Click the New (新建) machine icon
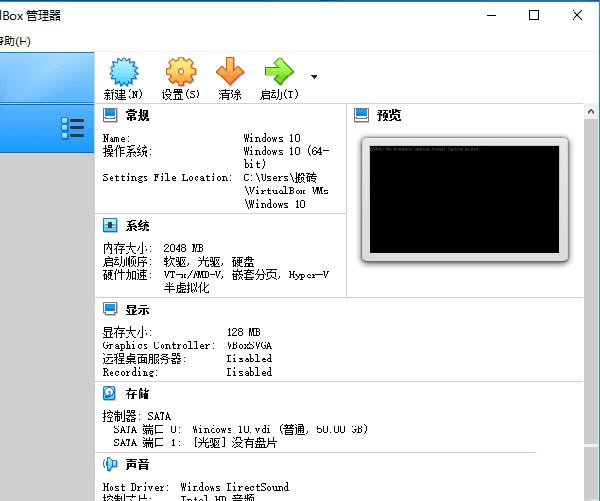The height and width of the screenshot is (501, 600). tap(124, 72)
